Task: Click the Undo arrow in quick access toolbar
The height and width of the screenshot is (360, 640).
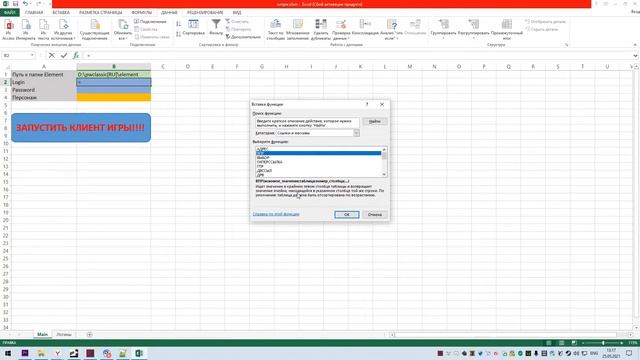Action: pyautogui.click(x=26, y=4)
